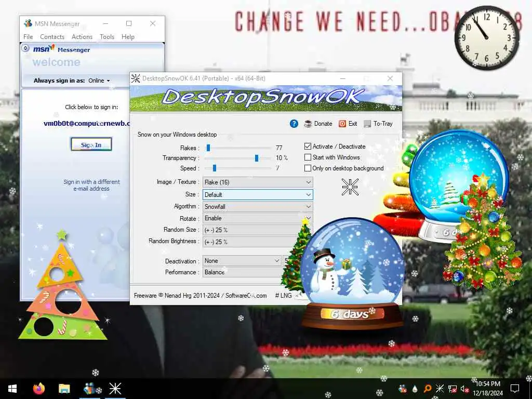The image size is (532, 399).
Task: Open the Performance dropdown set to Balance
Action: tap(244, 272)
